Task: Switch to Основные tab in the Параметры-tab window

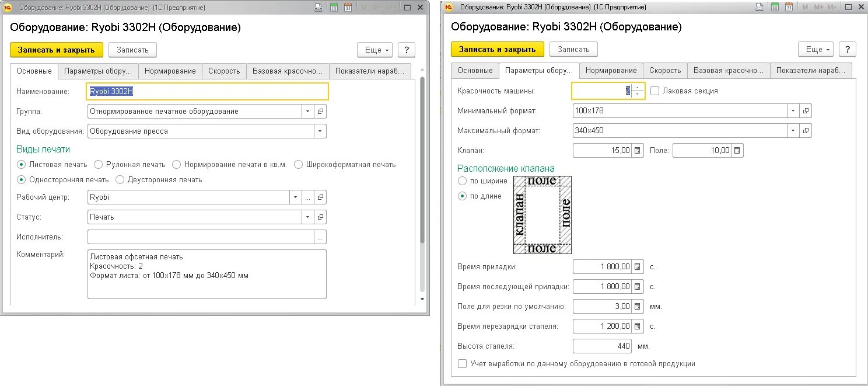Action: click(x=475, y=71)
